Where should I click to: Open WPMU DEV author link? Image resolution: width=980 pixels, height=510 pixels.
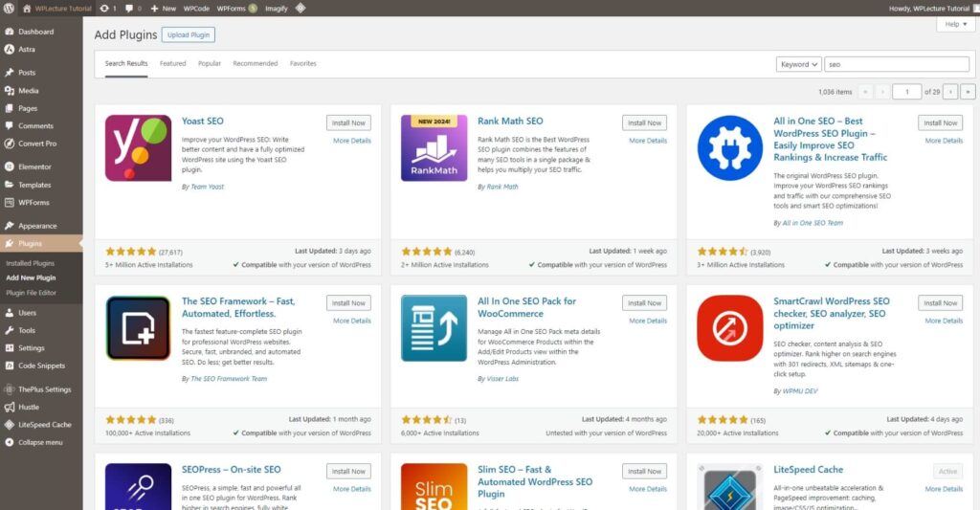click(800, 390)
